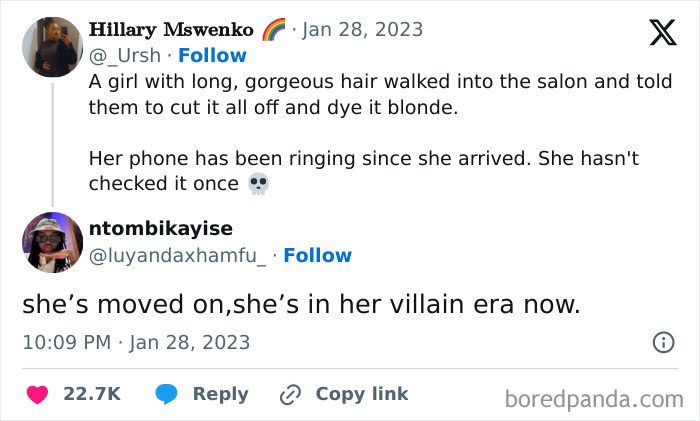This screenshot has width=700, height=421.
Task: Click the blue reply bubble icon
Action: [167, 394]
